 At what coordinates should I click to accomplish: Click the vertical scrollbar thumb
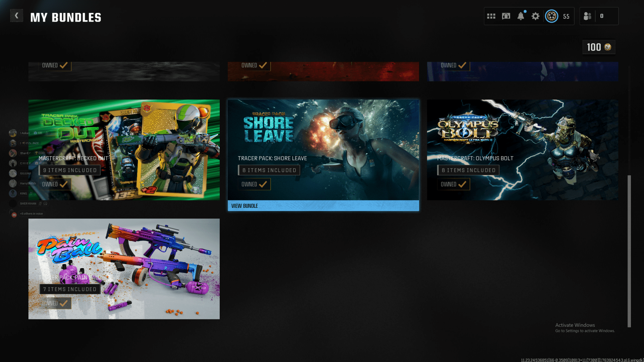coord(629,251)
